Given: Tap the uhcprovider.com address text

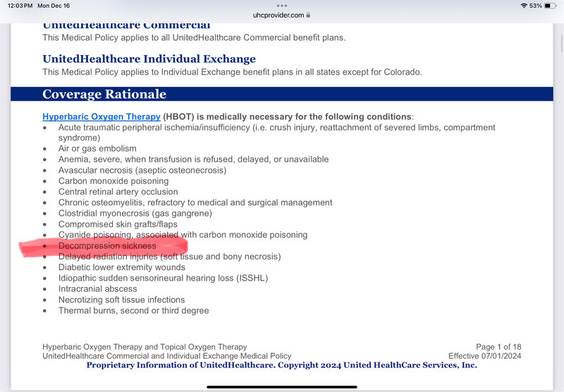Looking at the screenshot, I should 278,14.
